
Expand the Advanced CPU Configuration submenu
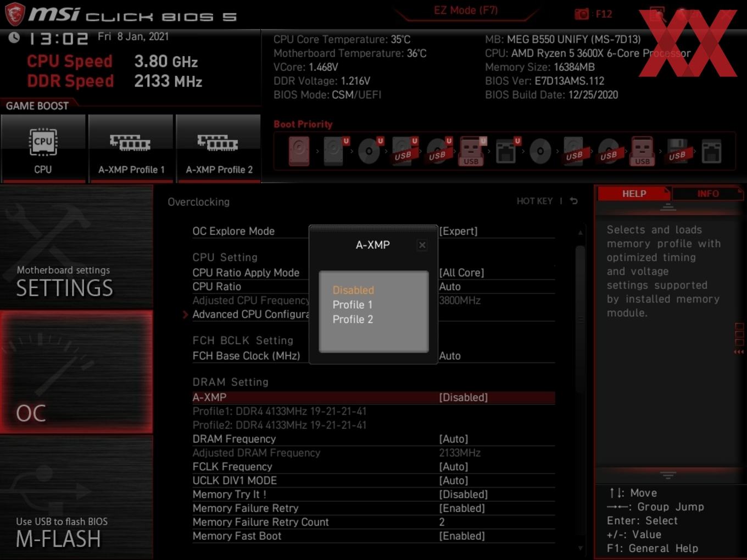point(250,314)
